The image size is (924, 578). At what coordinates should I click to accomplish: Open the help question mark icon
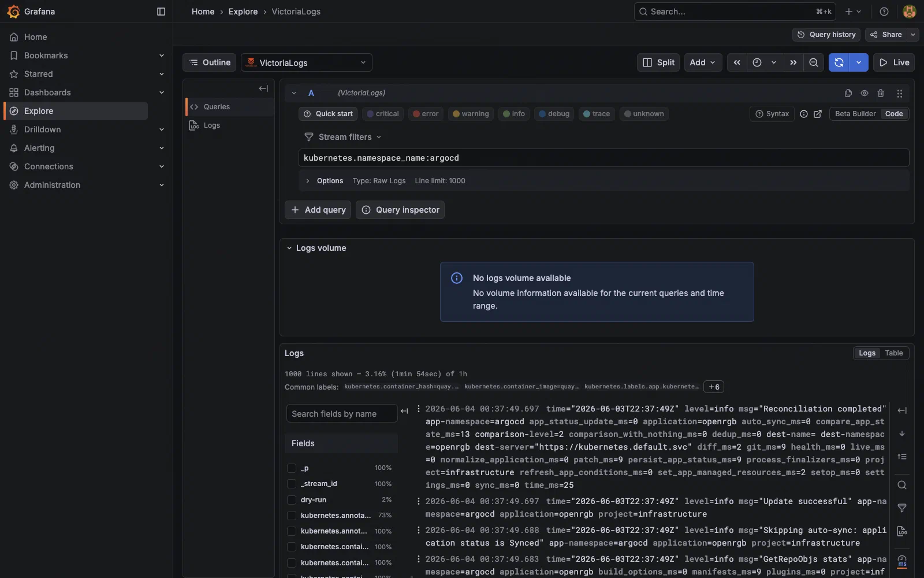tap(884, 12)
